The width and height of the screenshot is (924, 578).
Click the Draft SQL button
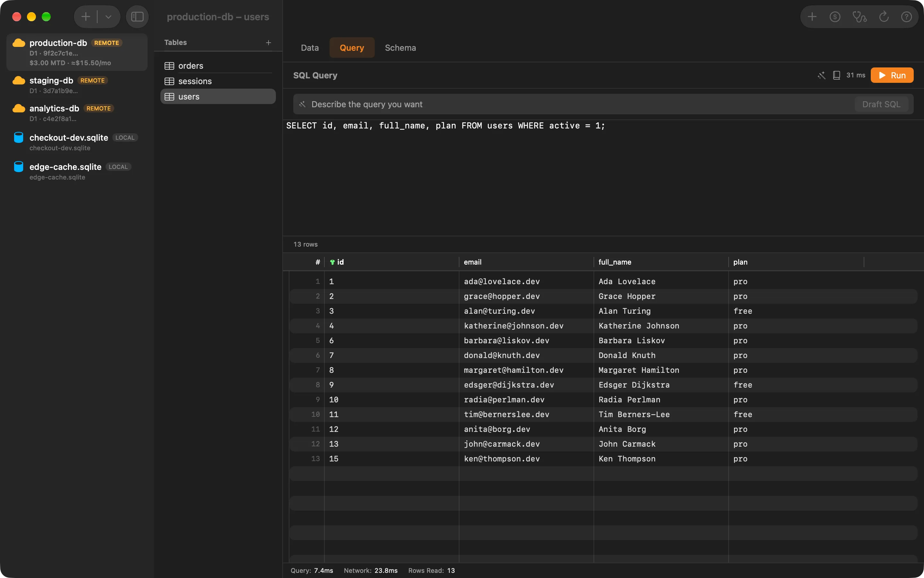pyautogui.click(x=881, y=104)
